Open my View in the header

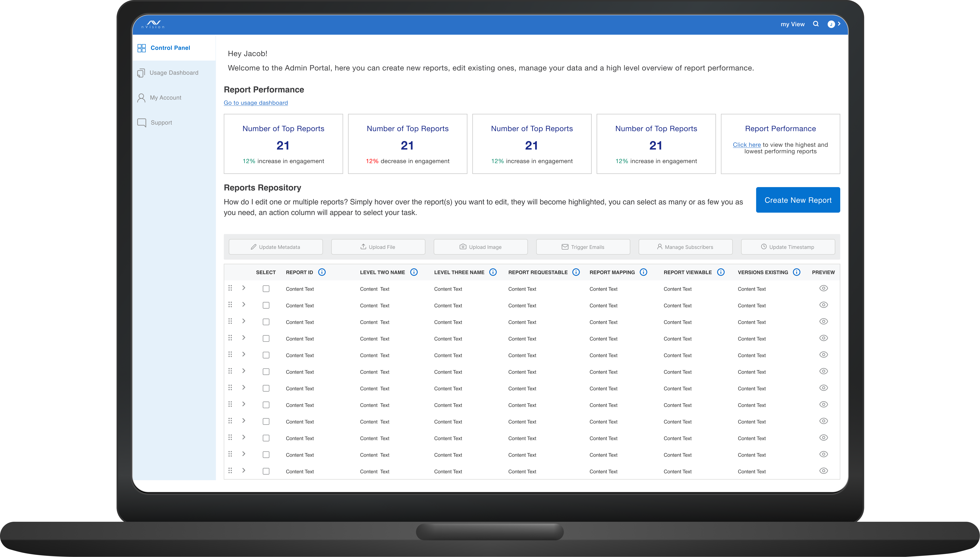tap(792, 24)
